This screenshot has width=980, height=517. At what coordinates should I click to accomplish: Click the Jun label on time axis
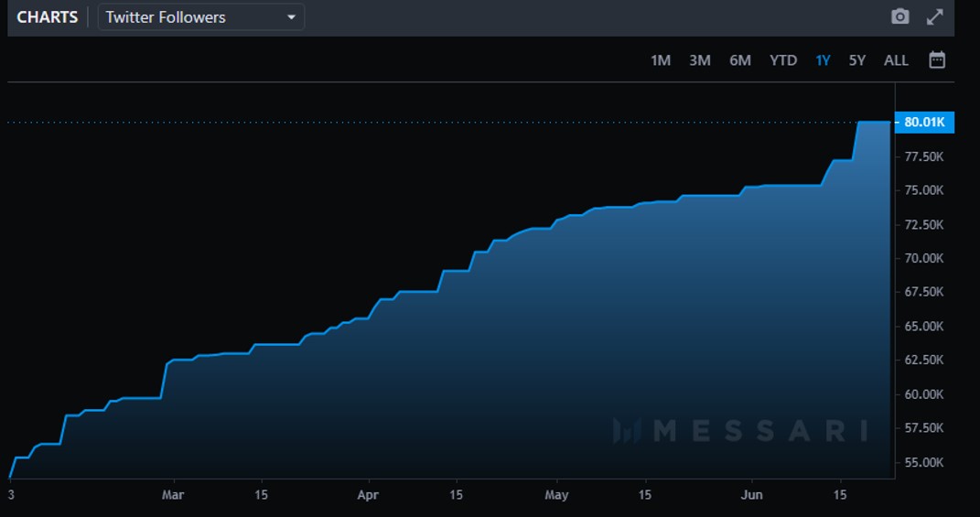pyautogui.click(x=751, y=495)
